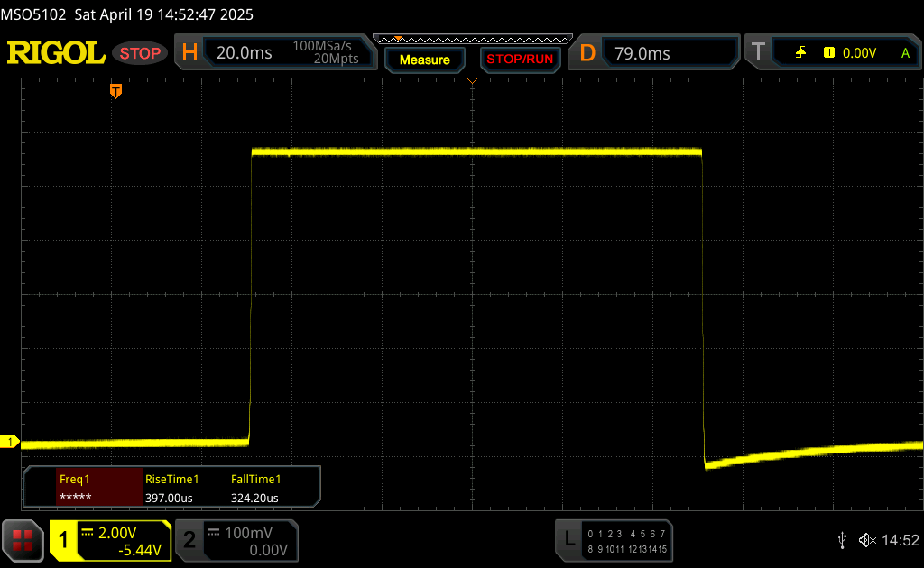Click the 100MSa/s sample rate readout
This screenshot has width=924, height=568.
click(x=322, y=46)
